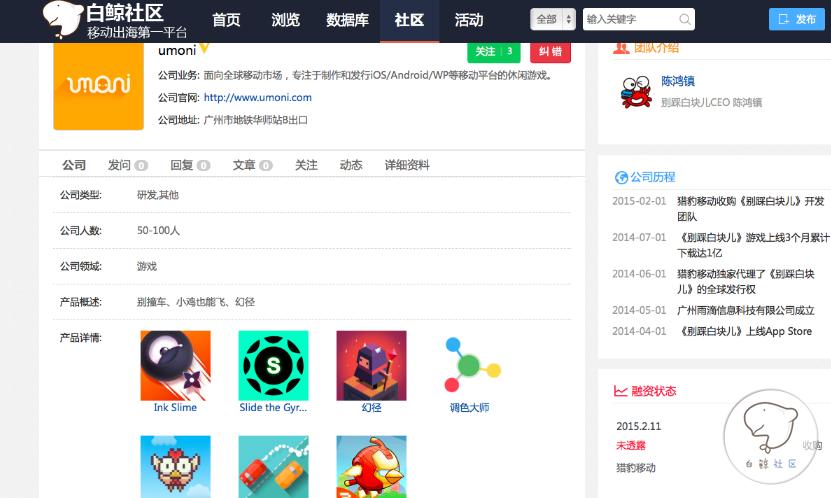Open the http://www.umoni.com link
Screen dimensions: 831x498
(258, 97)
